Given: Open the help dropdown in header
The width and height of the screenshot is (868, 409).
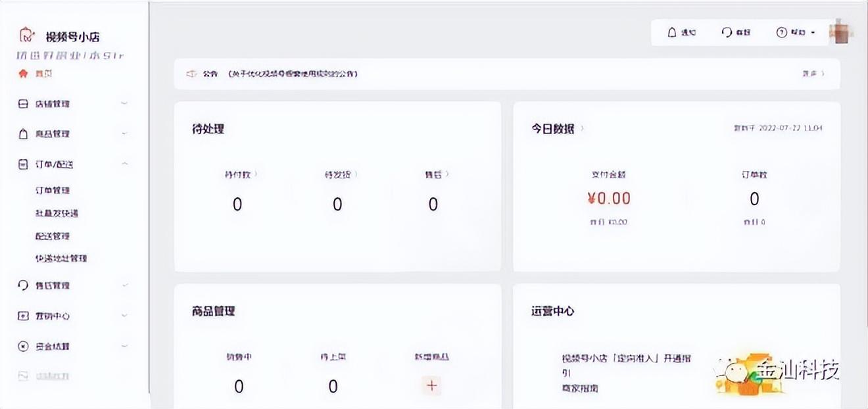Looking at the screenshot, I should coord(796,32).
